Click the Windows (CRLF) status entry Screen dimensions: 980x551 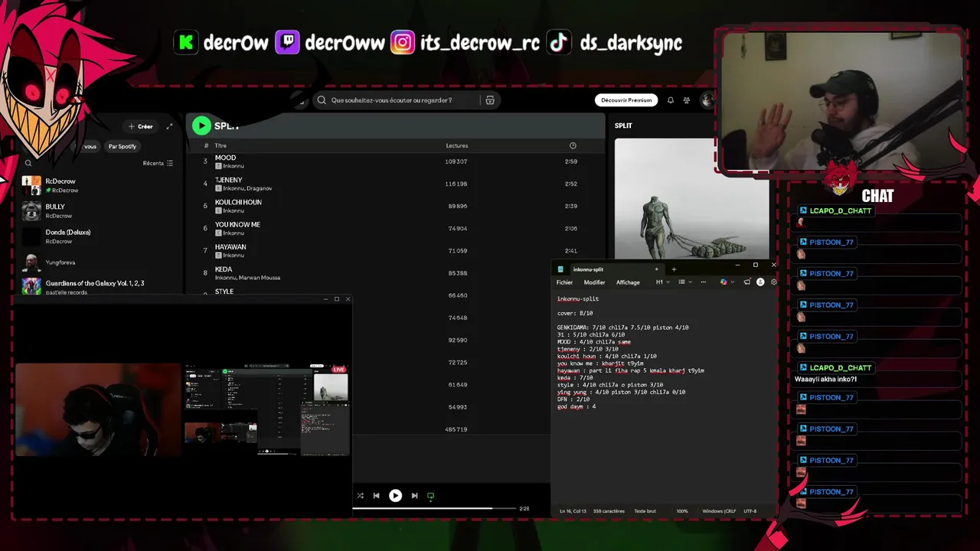click(717, 511)
